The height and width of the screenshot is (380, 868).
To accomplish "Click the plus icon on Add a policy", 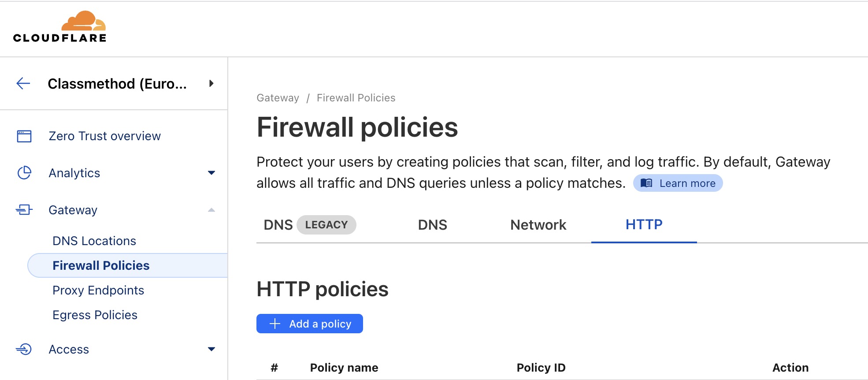I will [274, 323].
